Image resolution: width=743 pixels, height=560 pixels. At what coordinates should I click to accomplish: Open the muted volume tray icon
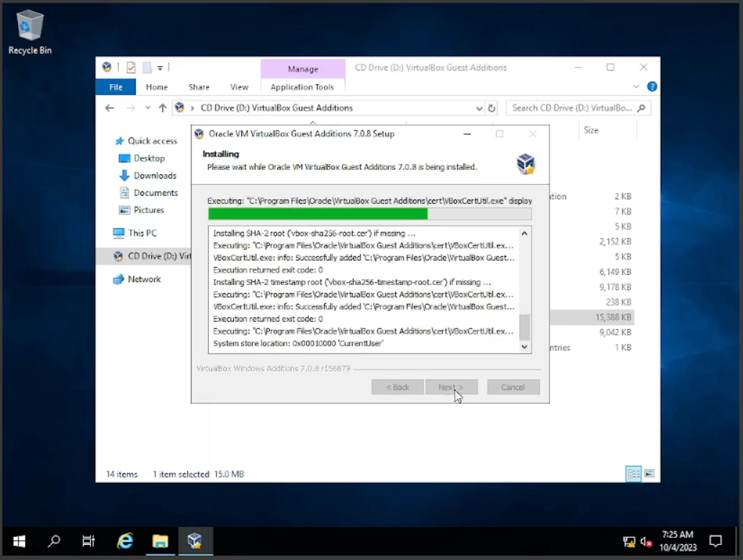pyautogui.click(x=646, y=541)
